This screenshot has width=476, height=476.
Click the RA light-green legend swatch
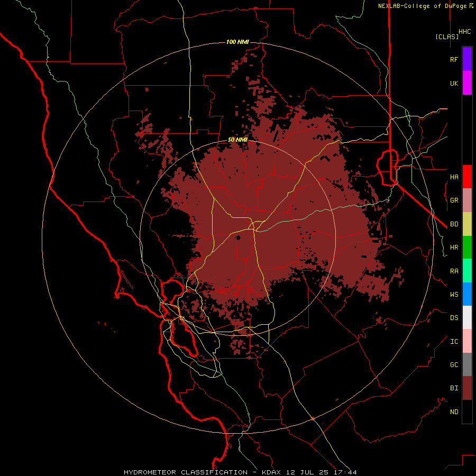tap(467, 271)
